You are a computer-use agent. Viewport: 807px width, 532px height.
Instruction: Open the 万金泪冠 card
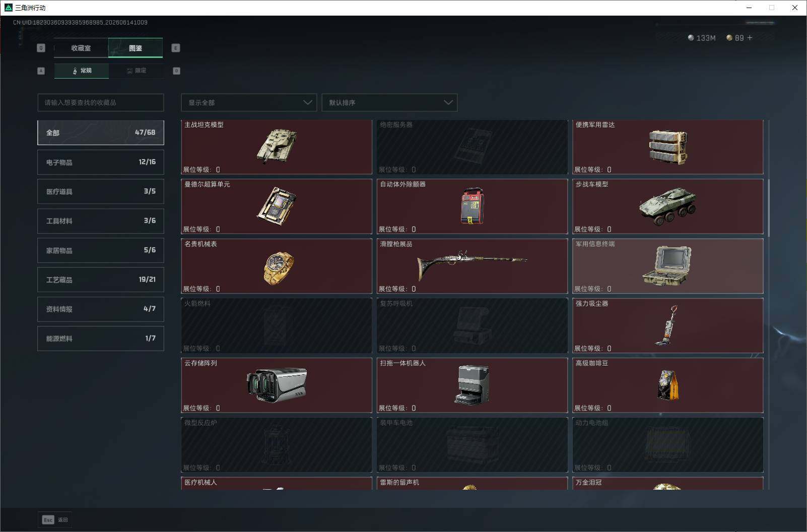click(668, 483)
